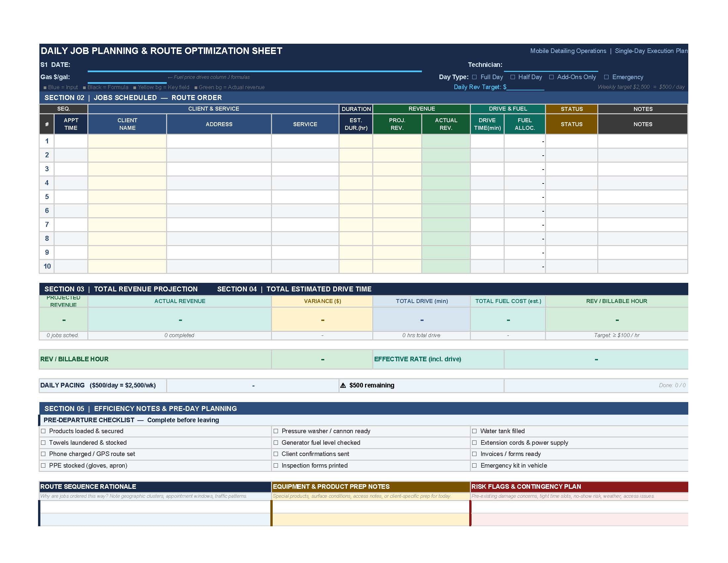Select row 1 Client Name cell
Image resolution: width=728 pixels, height=563 pixels.
pos(127,141)
